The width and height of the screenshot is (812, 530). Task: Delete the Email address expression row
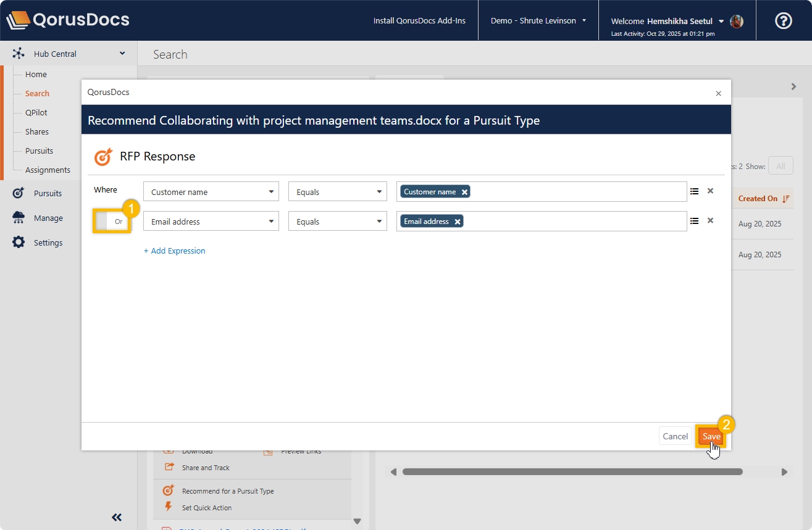click(710, 221)
